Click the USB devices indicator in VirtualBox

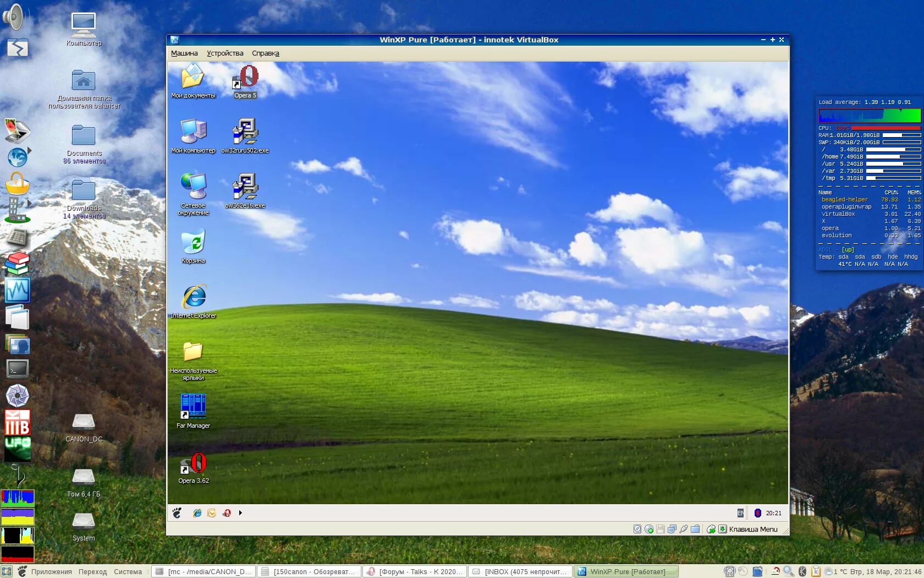tap(684, 529)
